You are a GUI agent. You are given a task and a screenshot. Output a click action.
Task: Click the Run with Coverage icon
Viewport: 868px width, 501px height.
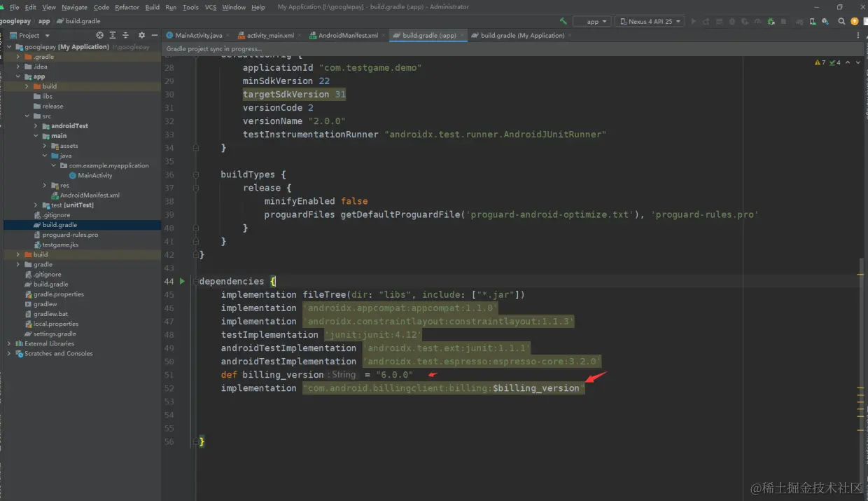(745, 21)
